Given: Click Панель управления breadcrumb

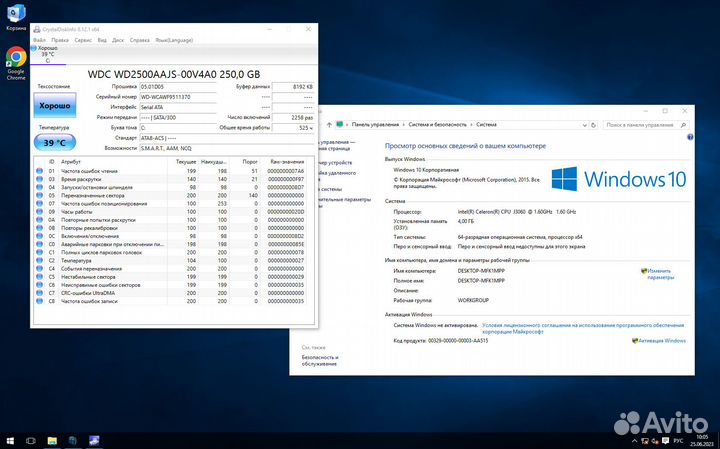Looking at the screenshot, I should point(375,125).
